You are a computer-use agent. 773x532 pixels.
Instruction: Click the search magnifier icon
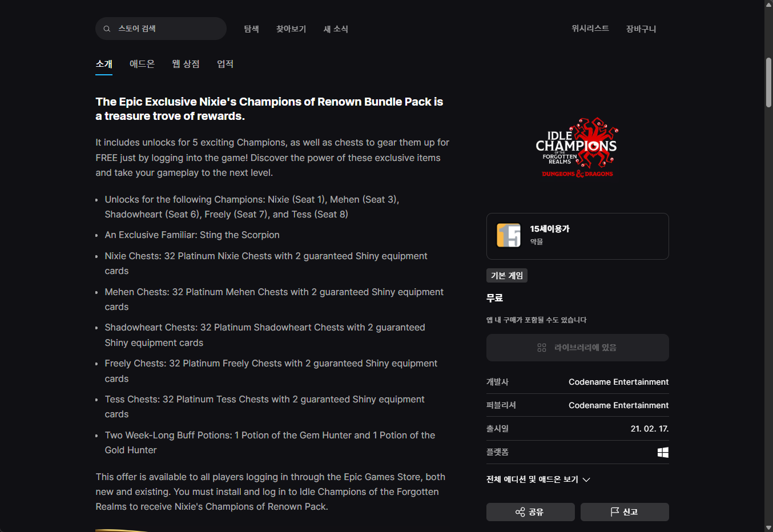click(x=107, y=29)
